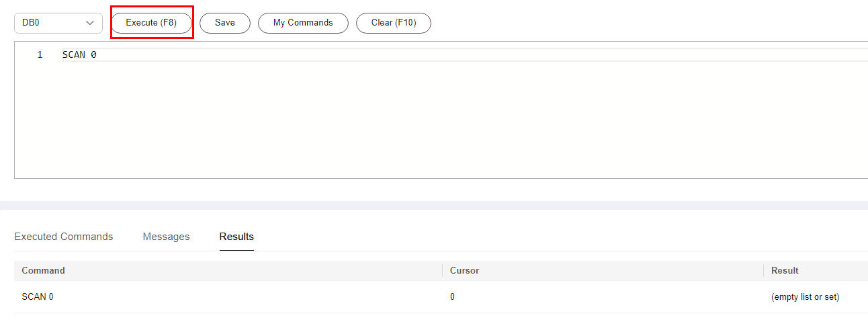Switch to the Executed Commands tab
The width and height of the screenshot is (868, 322).
[64, 237]
